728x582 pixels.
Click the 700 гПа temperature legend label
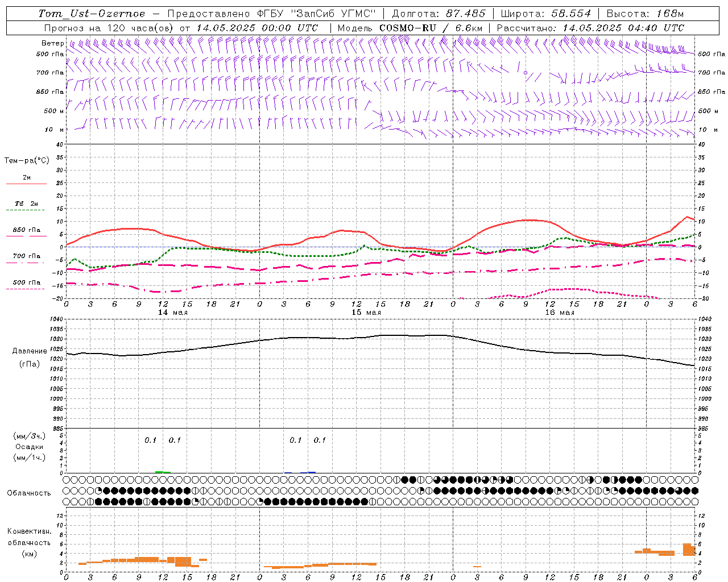pos(27,256)
